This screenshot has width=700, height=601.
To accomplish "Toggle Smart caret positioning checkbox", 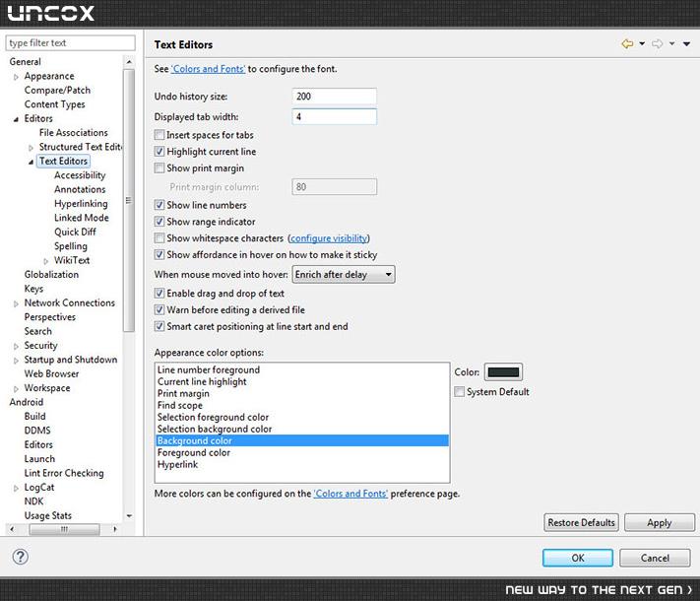I will pos(159,326).
